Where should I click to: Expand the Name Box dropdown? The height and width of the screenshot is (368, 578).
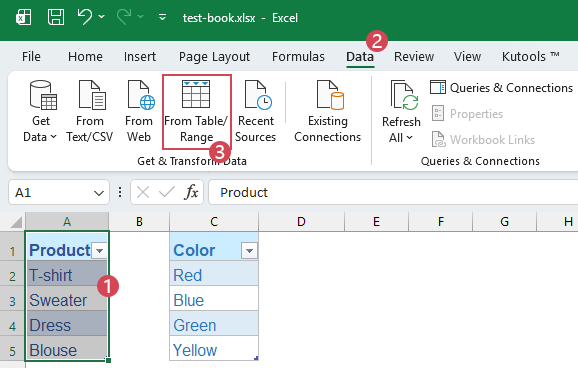[99, 193]
